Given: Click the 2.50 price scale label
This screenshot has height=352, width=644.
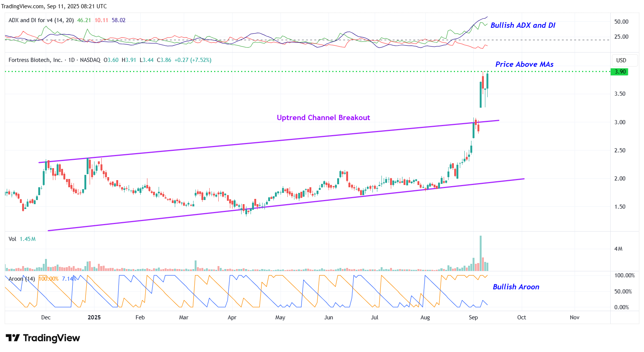Looking at the screenshot, I should (620, 150).
